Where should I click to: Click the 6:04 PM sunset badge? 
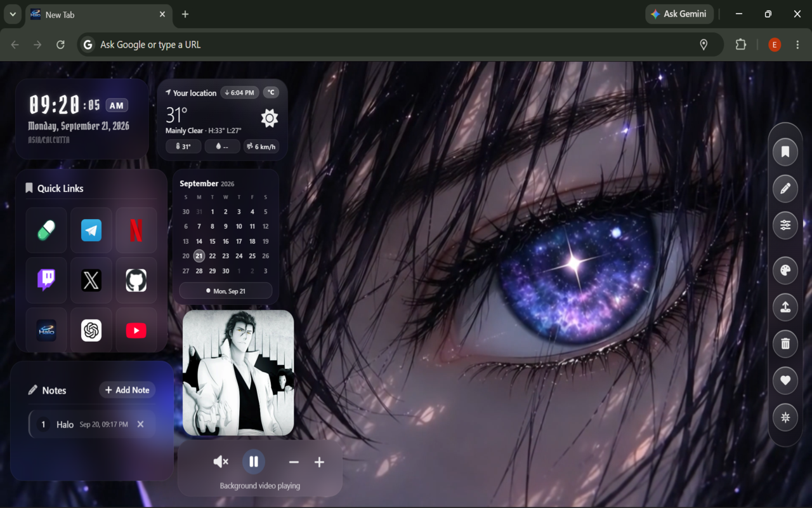tap(240, 93)
